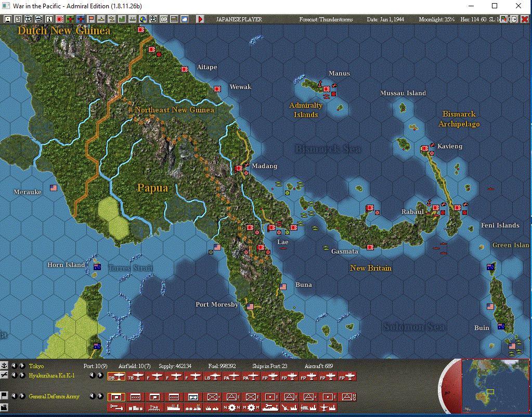Click the aircraft factory industry icon
The image size is (532, 417).
328,408
